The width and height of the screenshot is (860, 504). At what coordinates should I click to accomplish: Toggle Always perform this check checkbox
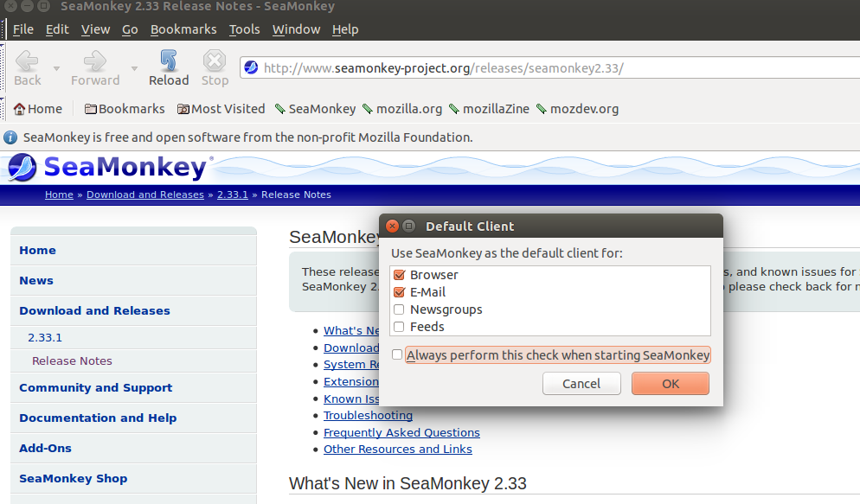coord(397,355)
